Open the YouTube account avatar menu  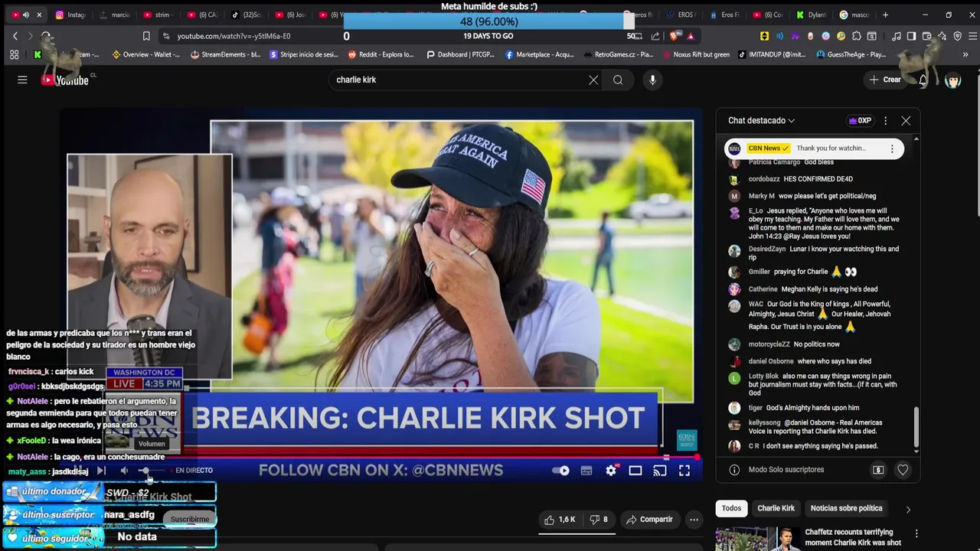952,80
